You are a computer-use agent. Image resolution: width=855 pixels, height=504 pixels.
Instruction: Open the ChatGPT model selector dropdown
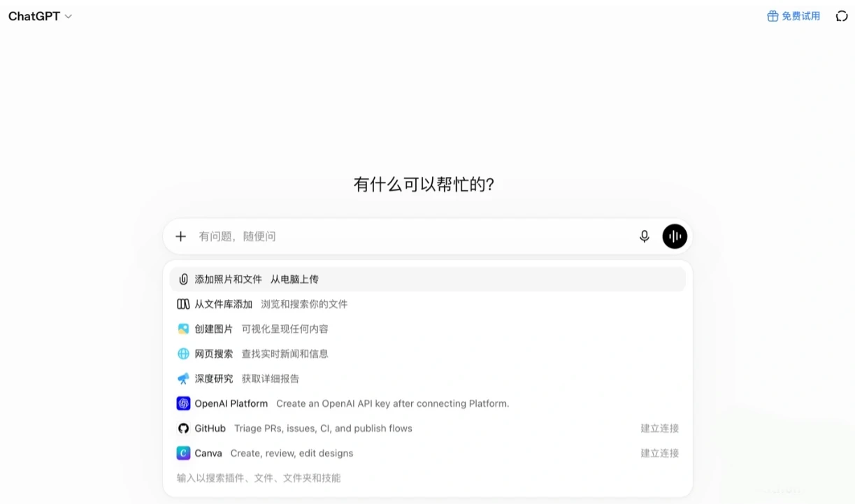tap(40, 16)
